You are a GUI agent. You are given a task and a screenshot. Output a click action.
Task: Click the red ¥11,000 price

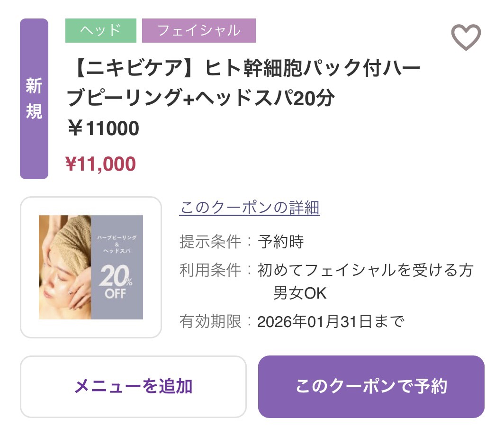click(x=100, y=164)
